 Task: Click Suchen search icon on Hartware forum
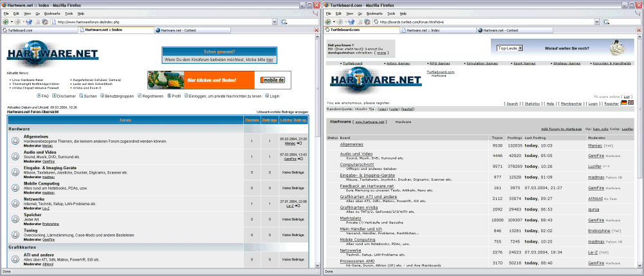pyautogui.click(x=81, y=96)
